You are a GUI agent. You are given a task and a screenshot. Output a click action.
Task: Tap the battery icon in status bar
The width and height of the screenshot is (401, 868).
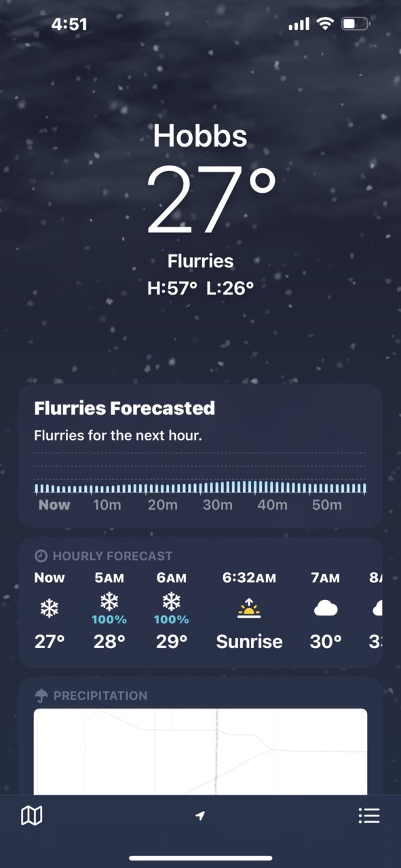coord(356,24)
